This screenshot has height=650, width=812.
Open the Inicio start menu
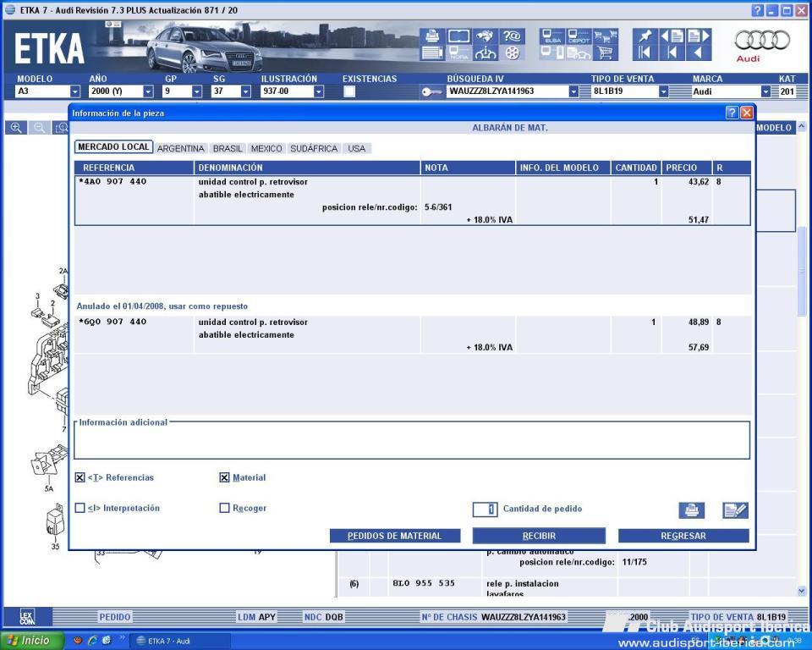click(x=31, y=641)
